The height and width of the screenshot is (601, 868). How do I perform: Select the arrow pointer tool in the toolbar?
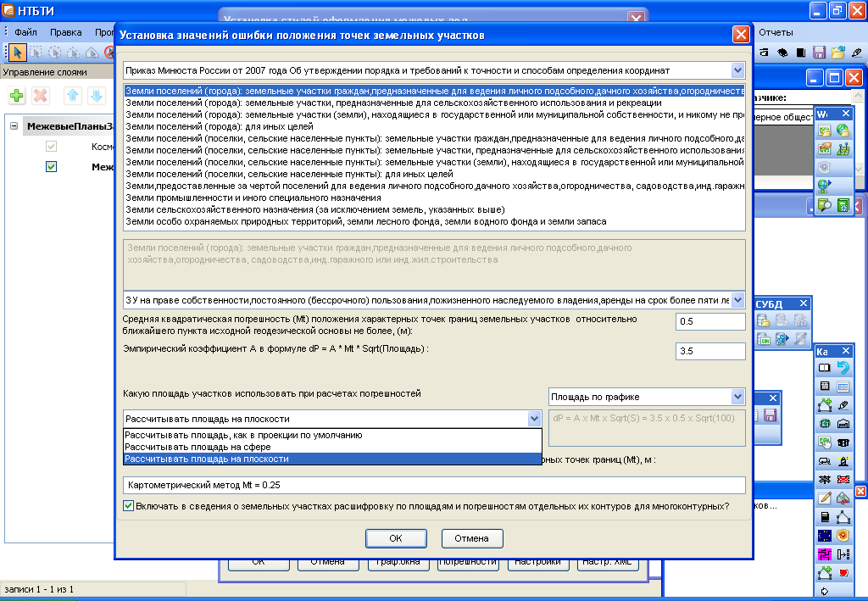[17, 52]
